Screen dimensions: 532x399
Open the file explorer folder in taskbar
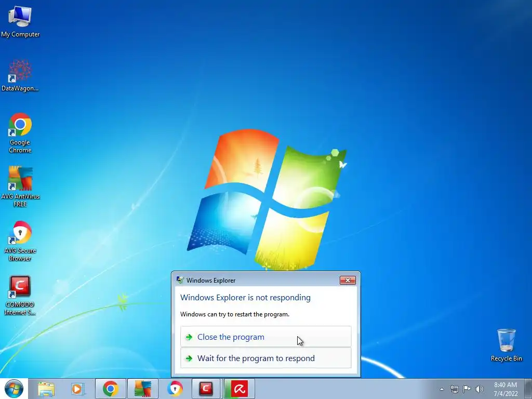tap(46, 389)
